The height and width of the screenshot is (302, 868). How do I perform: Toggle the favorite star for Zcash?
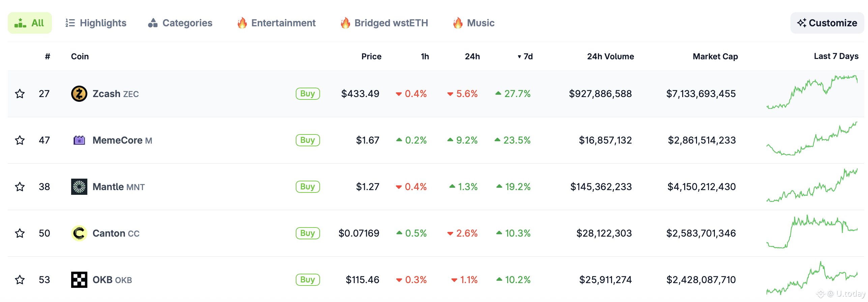pyautogui.click(x=20, y=94)
